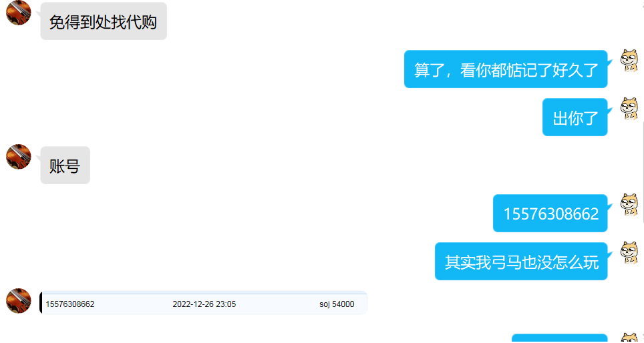Click doge avatar beside blue 15576308662 bubble
The image size is (644, 343).
click(x=629, y=205)
